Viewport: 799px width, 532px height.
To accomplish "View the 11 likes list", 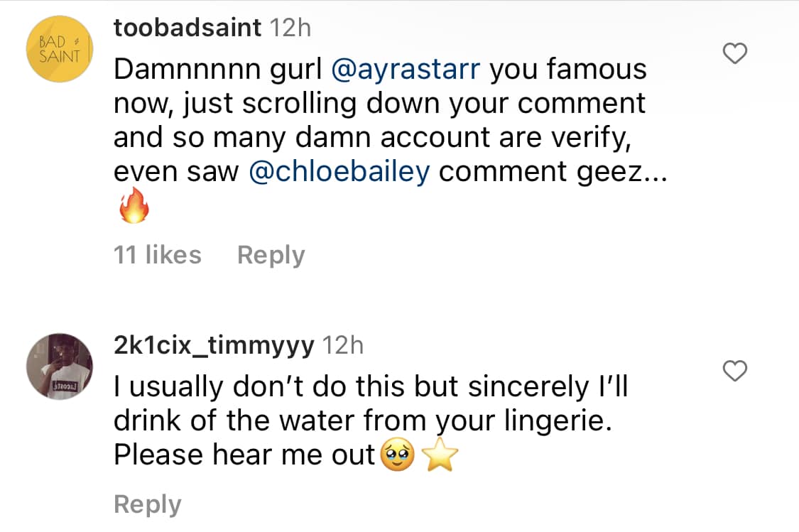I will (157, 254).
